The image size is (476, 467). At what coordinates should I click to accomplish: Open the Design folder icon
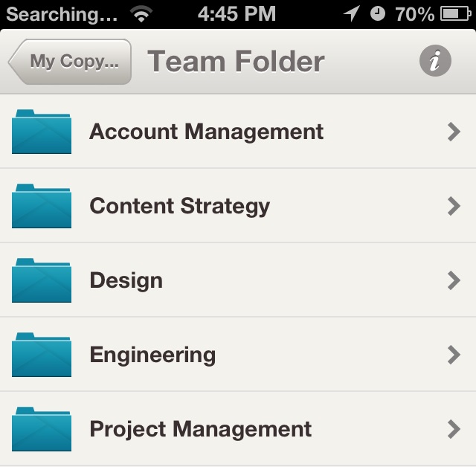pyautogui.click(x=42, y=280)
